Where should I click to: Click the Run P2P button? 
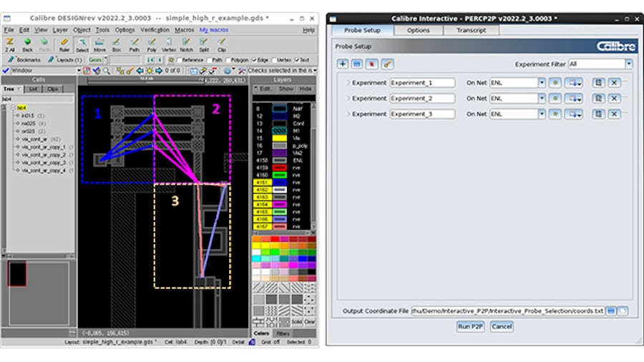(x=470, y=327)
